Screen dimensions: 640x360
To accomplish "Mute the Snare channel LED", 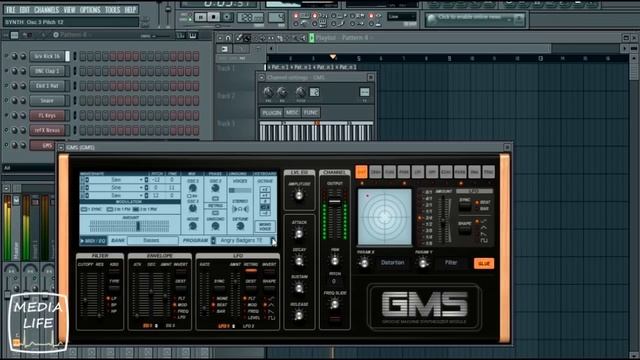I will (6, 101).
